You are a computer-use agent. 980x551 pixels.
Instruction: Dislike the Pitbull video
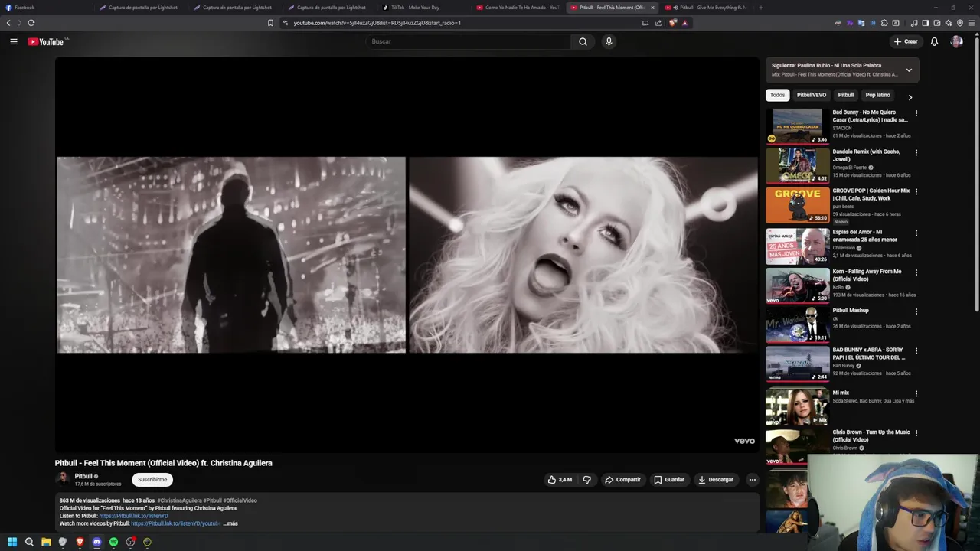click(587, 480)
